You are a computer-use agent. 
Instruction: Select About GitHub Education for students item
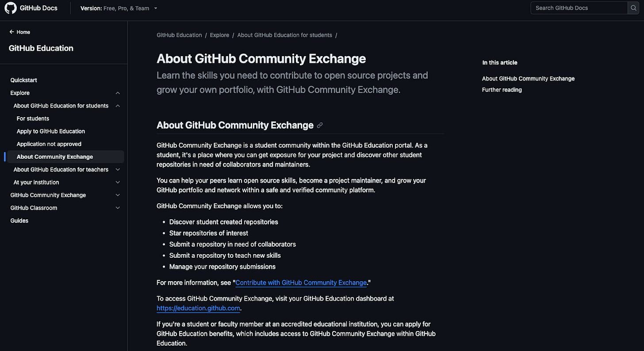coord(61,106)
